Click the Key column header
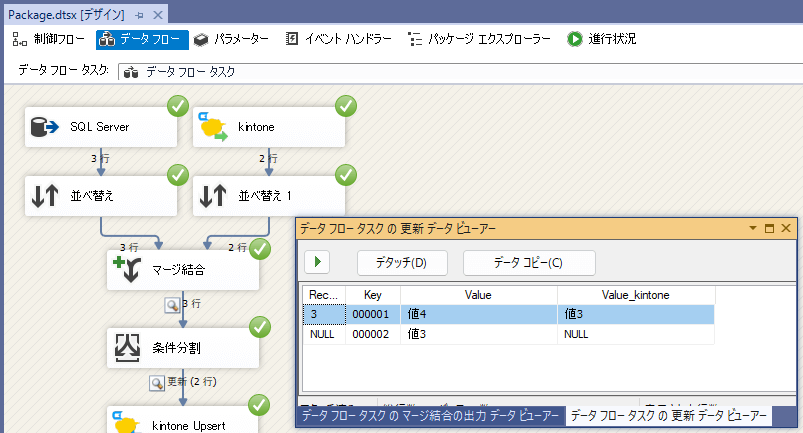 373,295
